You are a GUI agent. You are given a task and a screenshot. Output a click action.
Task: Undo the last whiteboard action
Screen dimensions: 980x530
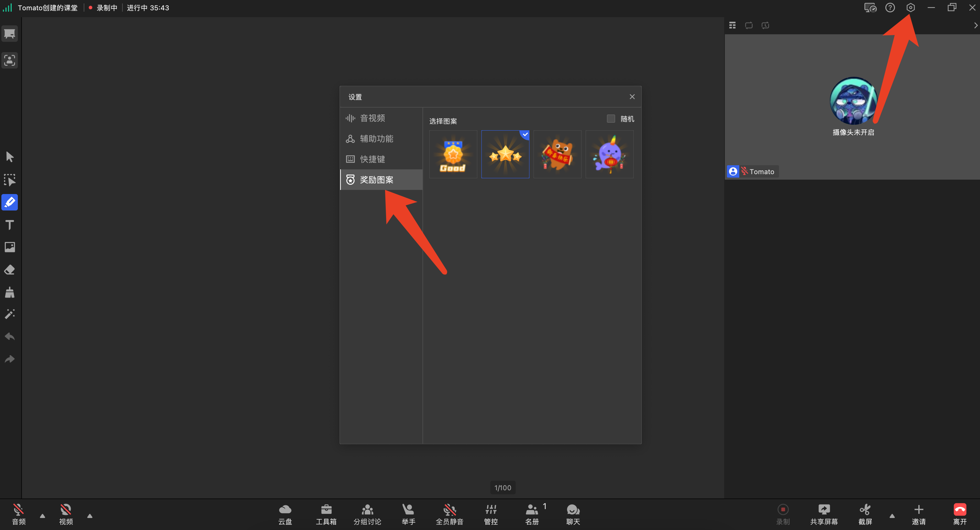pyautogui.click(x=10, y=337)
